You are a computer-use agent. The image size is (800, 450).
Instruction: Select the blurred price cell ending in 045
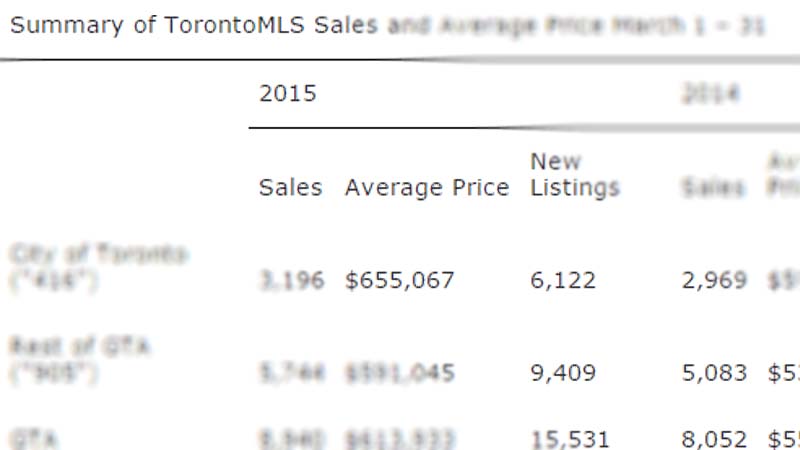coord(399,373)
